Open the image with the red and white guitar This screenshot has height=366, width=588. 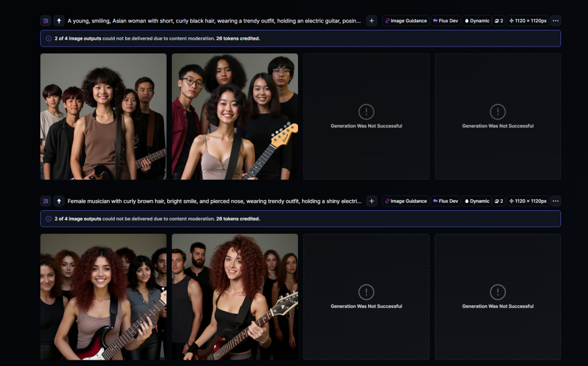click(x=103, y=297)
